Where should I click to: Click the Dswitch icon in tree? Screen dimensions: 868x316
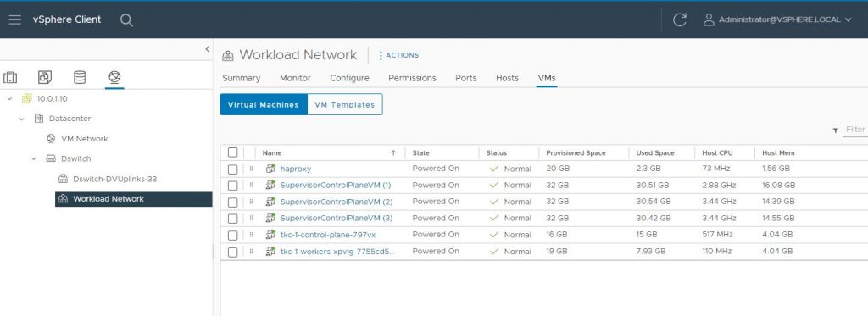51,158
